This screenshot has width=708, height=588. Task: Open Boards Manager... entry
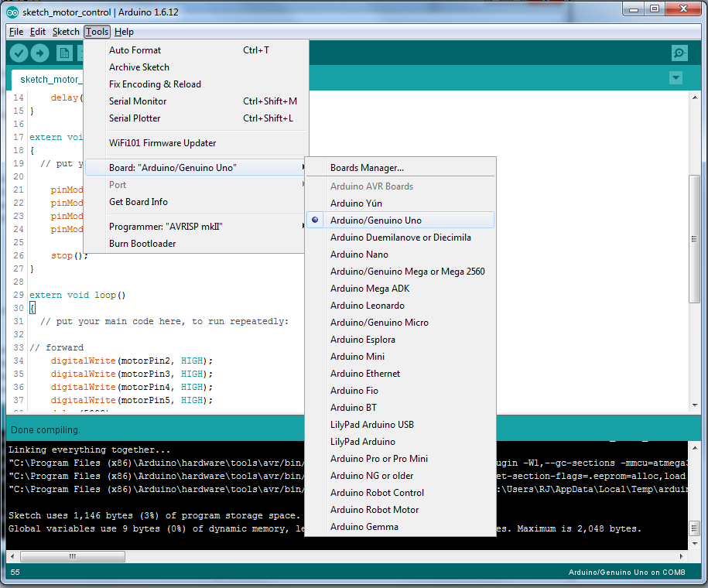pos(367,168)
